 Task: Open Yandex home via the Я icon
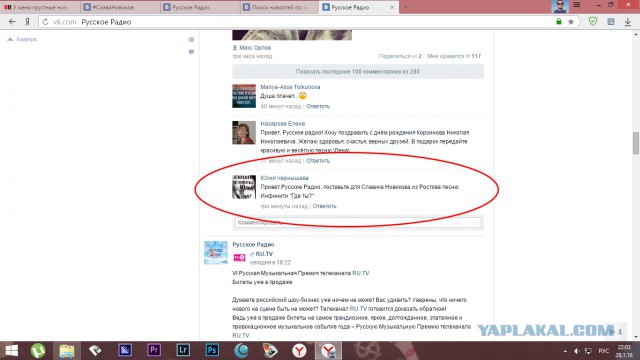tap(27, 22)
